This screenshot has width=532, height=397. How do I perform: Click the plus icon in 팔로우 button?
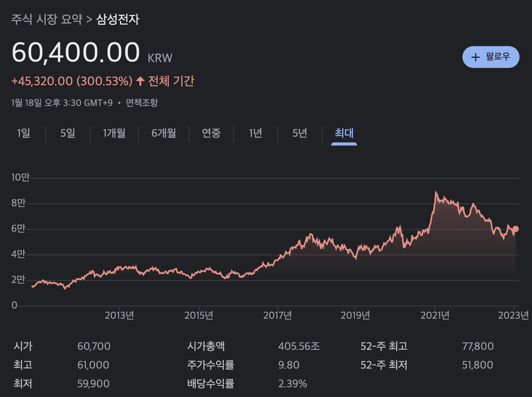[x=475, y=57]
